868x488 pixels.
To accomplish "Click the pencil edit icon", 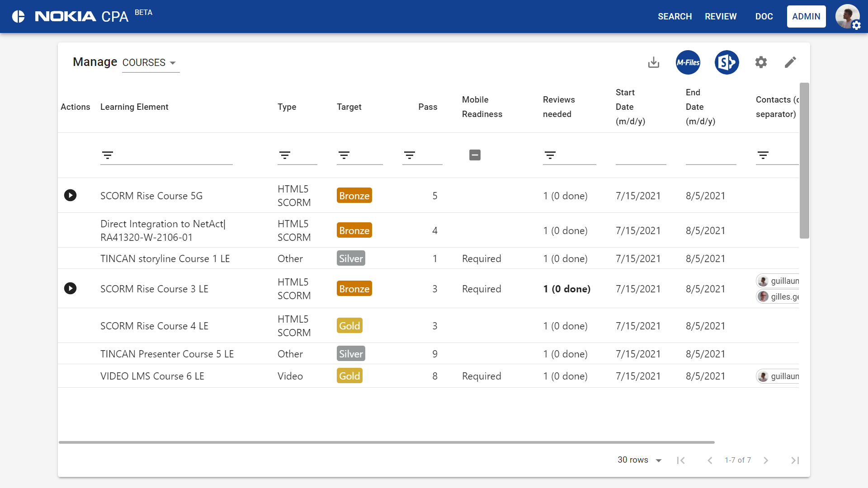I will (x=790, y=62).
